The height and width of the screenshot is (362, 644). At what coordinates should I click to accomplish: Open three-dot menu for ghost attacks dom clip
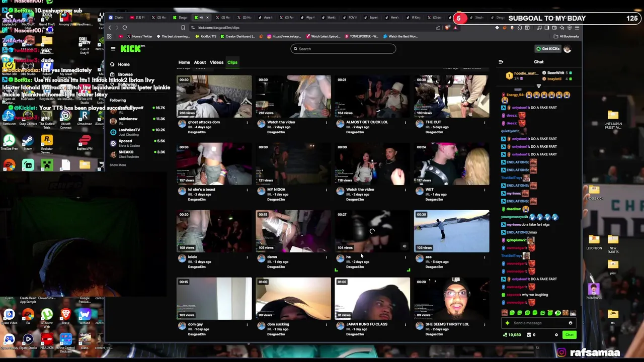click(x=247, y=122)
